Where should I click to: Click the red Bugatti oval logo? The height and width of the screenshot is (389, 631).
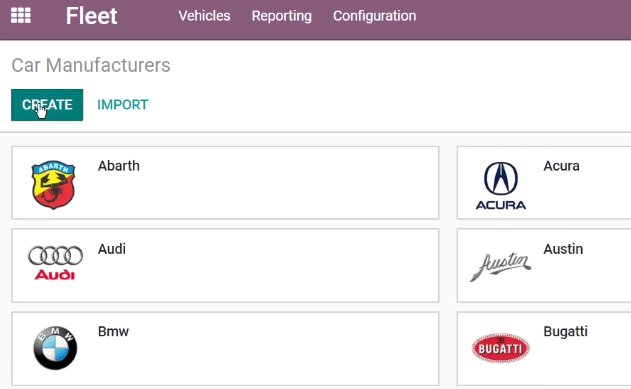(501, 348)
